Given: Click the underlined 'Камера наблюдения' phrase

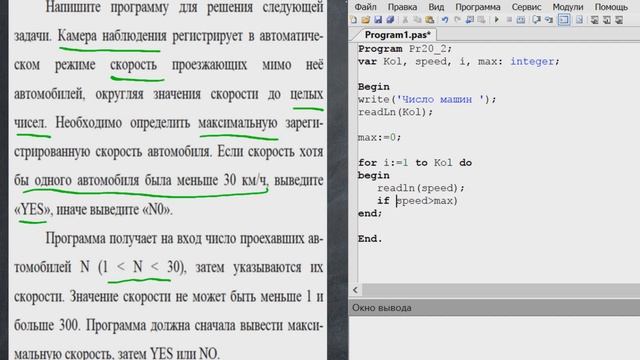Looking at the screenshot, I should point(112,36).
